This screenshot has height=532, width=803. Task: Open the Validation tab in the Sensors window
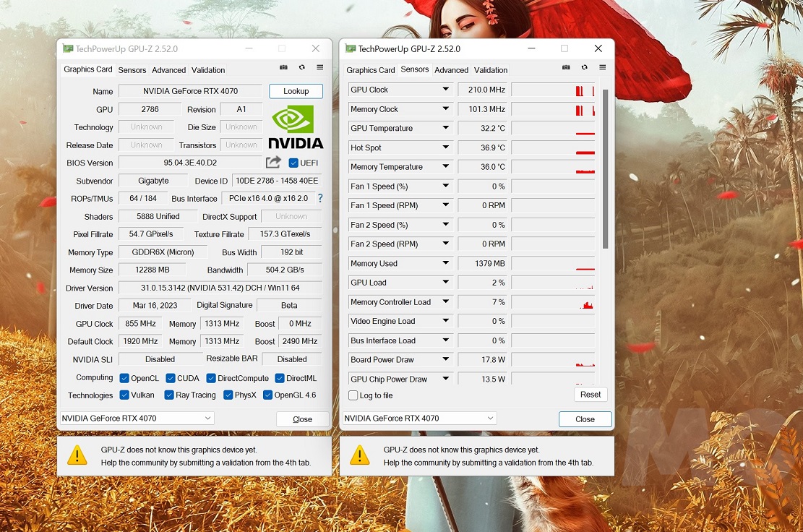491,70
